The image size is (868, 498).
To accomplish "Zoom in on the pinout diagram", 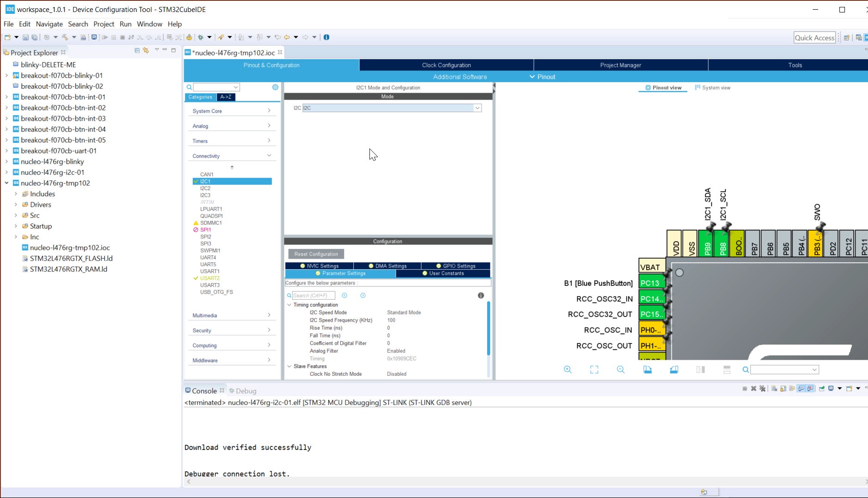I will point(568,369).
